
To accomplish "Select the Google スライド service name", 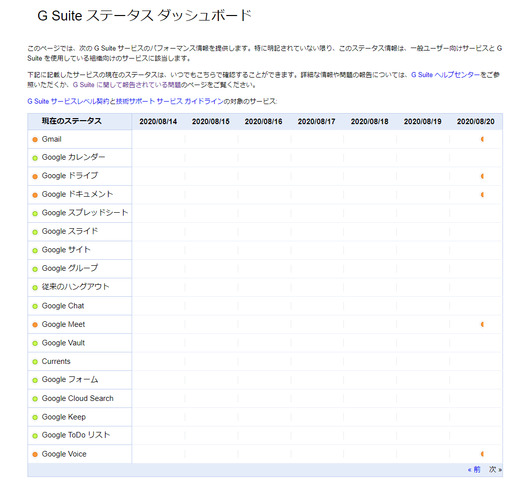I will [x=70, y=232].
